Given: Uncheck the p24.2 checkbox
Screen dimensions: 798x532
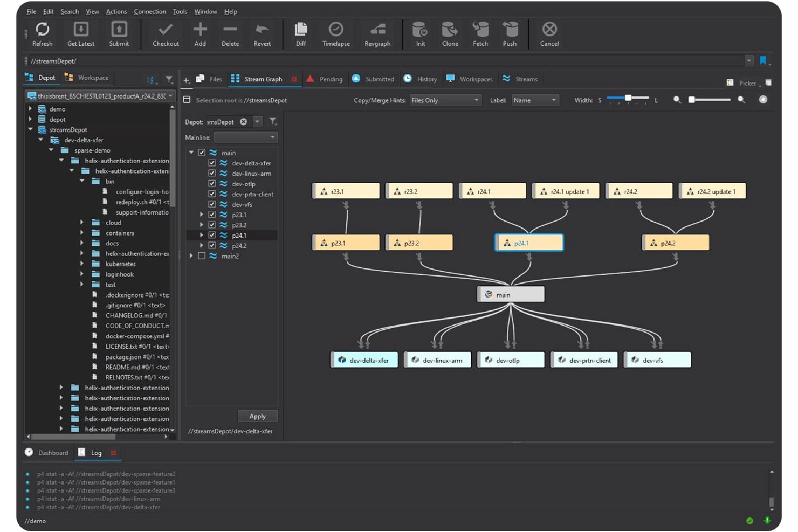Looking at the screenshot, I should [212, 245].
